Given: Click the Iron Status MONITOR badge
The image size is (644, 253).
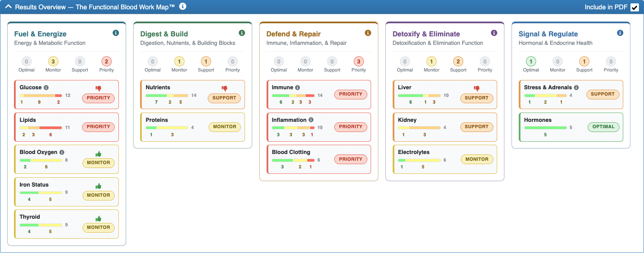Looking at the screenshot, I should 99,195.
